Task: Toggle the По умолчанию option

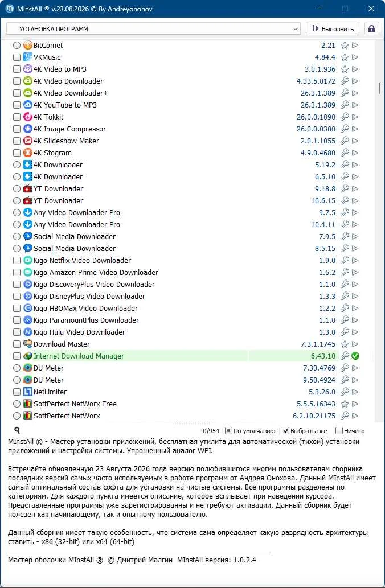Action: pyautogui.click(x=228, y=431)
